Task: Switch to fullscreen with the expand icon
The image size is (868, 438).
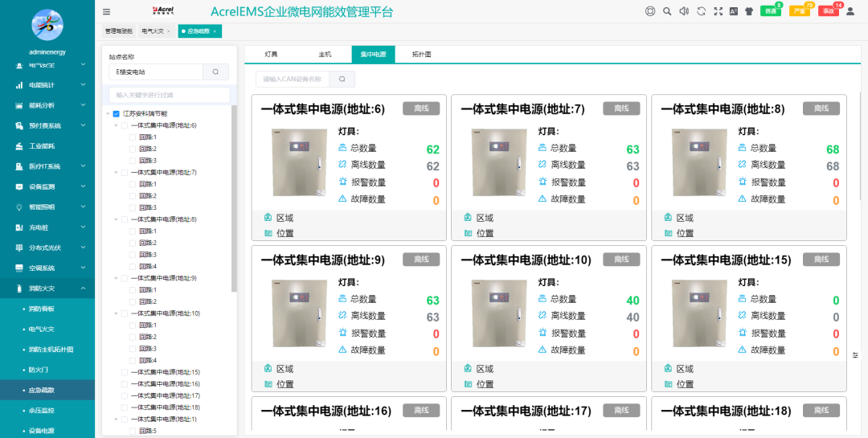Action: [719, 11]
